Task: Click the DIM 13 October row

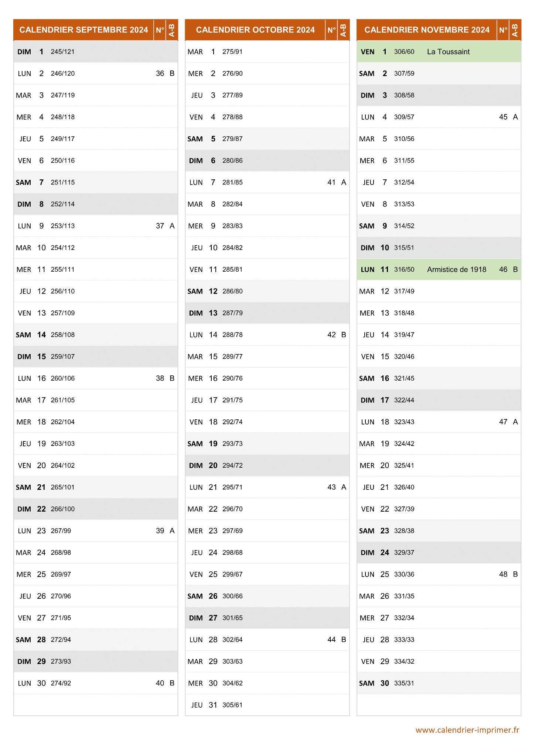Action: point(267,313)
